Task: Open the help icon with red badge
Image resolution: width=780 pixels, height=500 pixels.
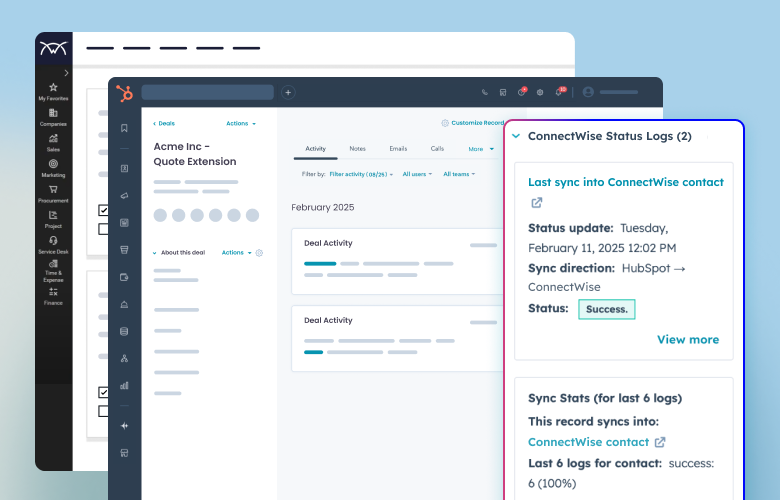Action: (521, 92)
